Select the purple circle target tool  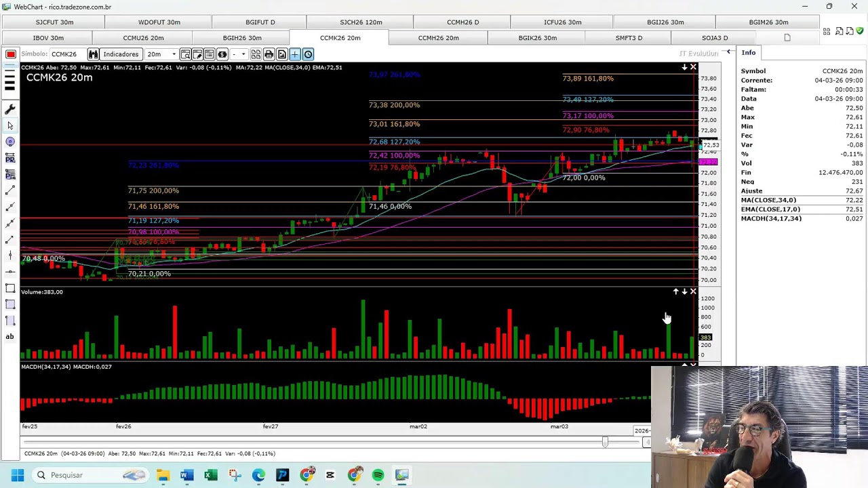click(x=10, y=142)
